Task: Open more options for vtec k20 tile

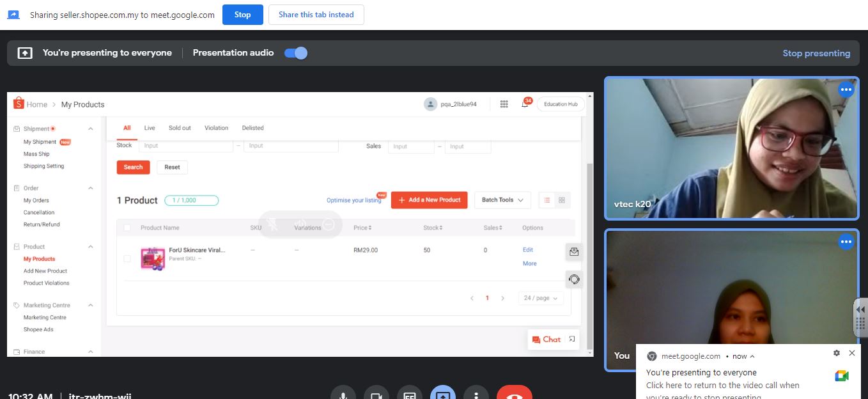Action: (846, 90)
